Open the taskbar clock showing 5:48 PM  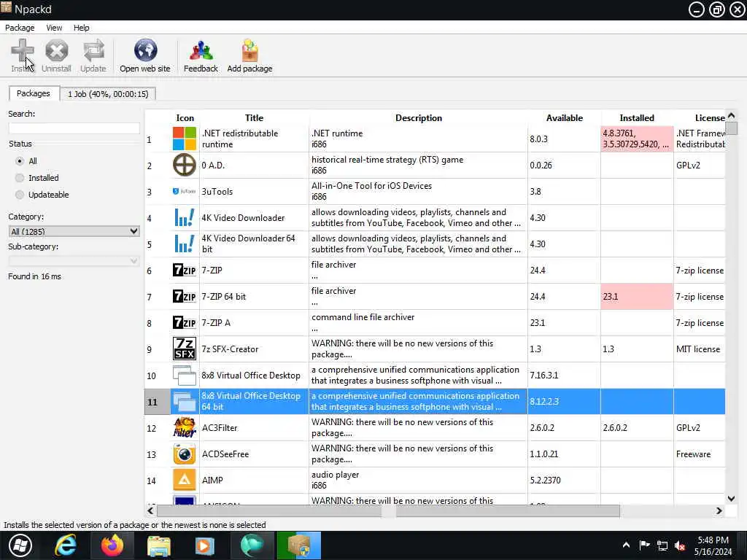click(x=713, y=545)
